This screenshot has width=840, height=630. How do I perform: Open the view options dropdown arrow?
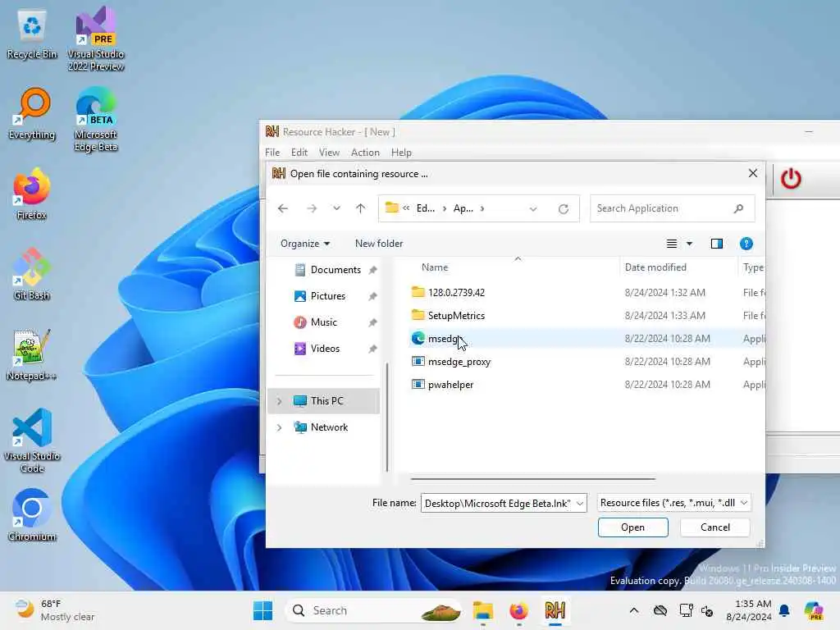click(x=689, y=244)
